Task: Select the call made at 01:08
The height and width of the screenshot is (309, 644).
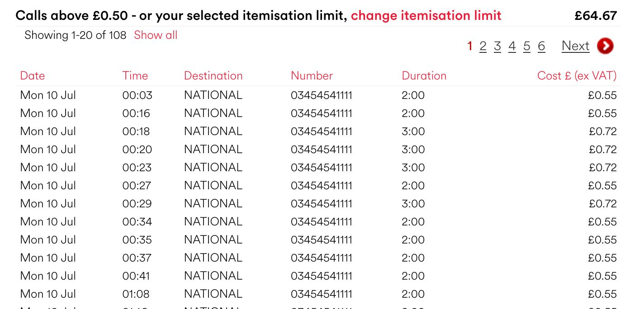Action: pyautogui.click(x=318, y=294)
